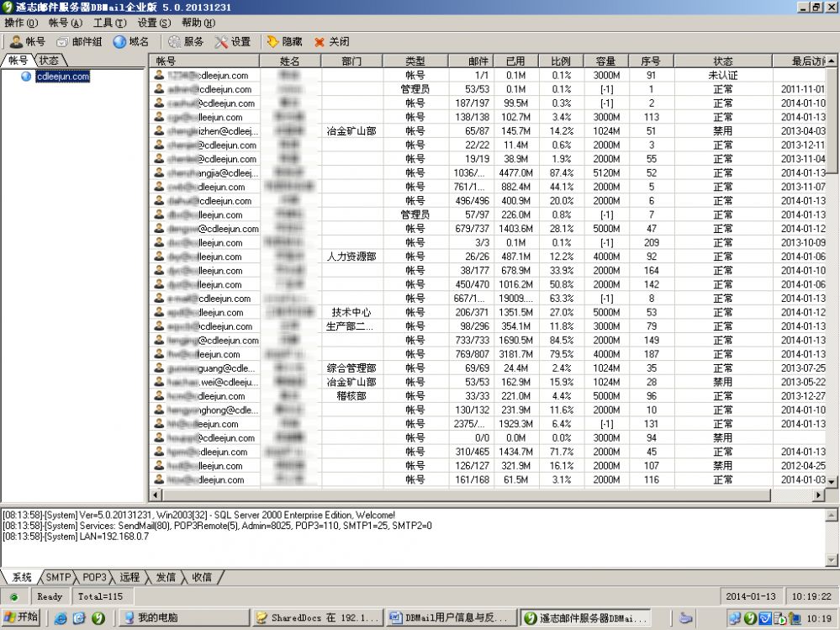Viewport: 840px width, 630px height.
Task: Sort by 比例 column header
Action: click(x=561, y=61)
